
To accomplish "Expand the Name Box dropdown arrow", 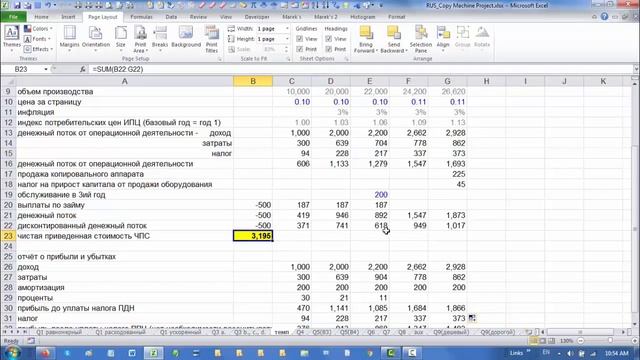I will (x=46, y=69).
